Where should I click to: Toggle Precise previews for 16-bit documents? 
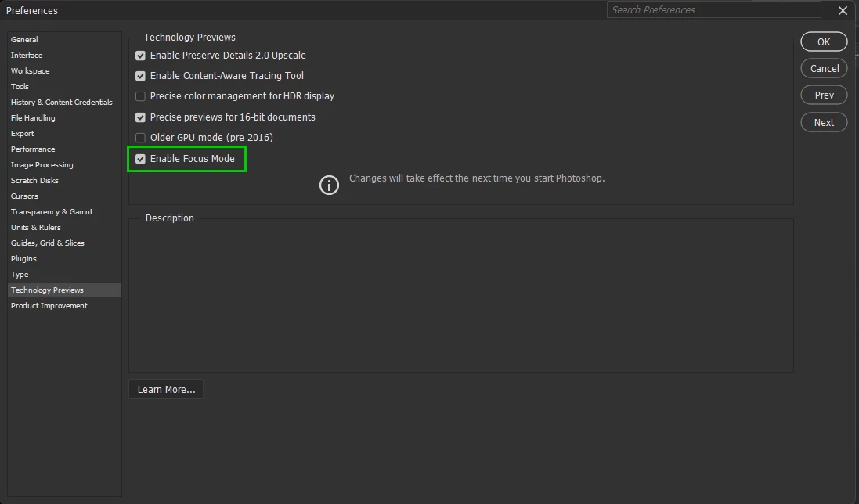pyautogui.click(x=140, y=117)
